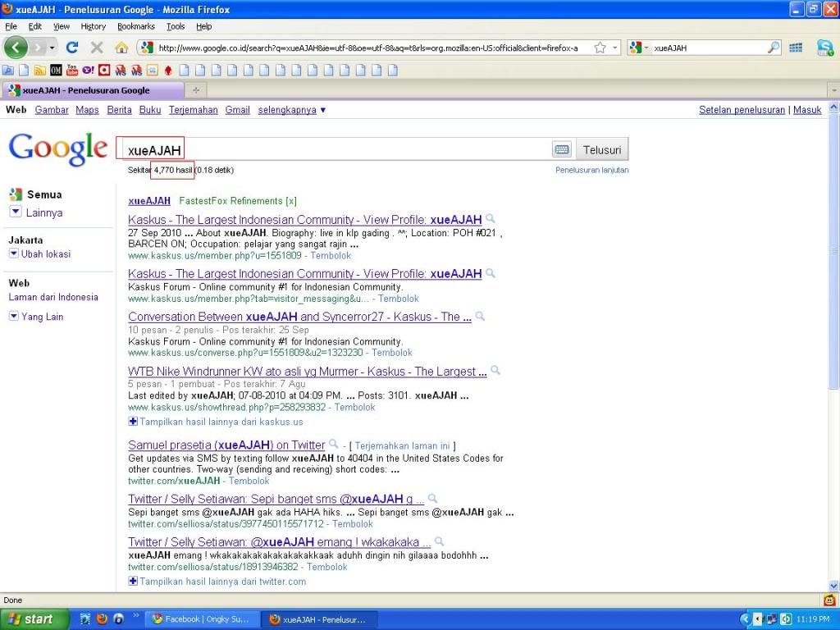Reload the page with the Refresh icon
The image size is (840, 630).
point(72,48)
